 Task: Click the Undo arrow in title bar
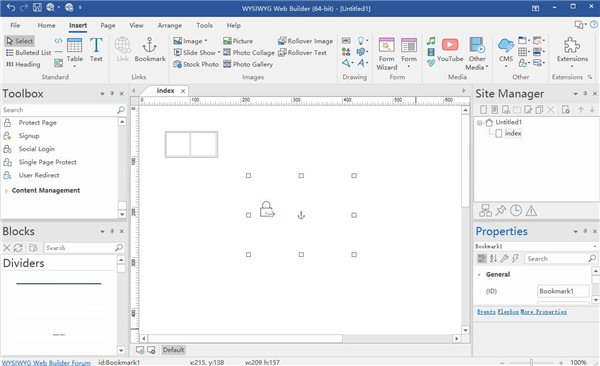pos(11,7)
